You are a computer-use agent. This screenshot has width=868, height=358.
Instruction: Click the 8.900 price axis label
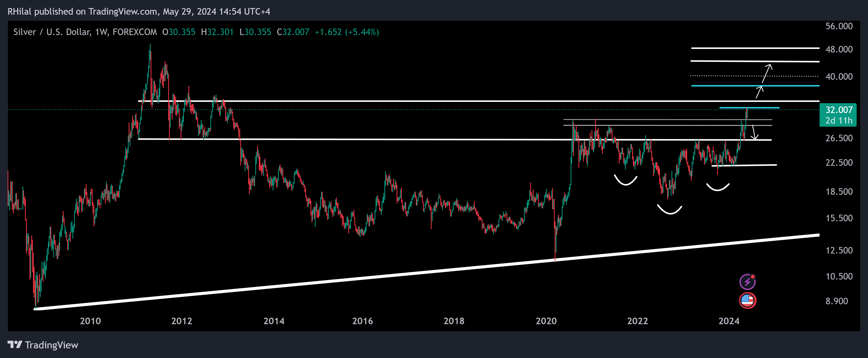pos(837,301)
